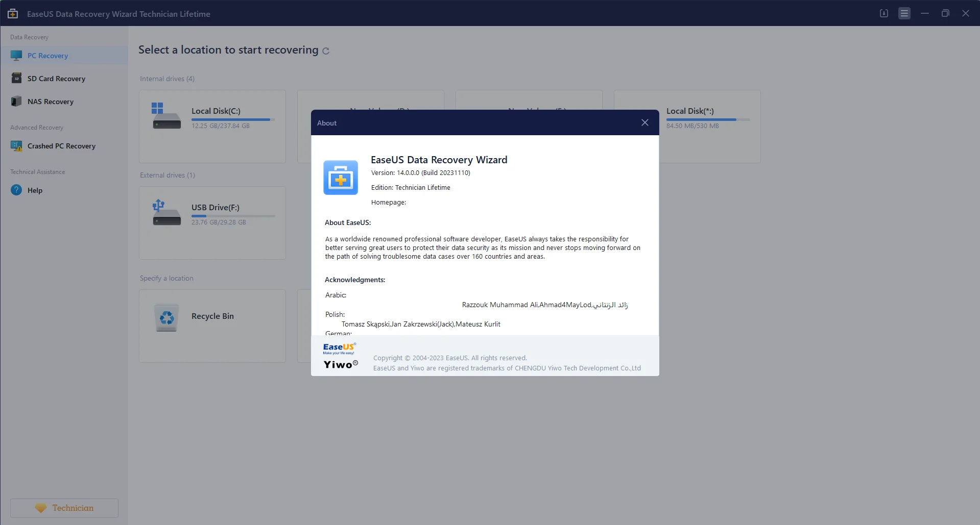Screen dimensions: 980x525
Task: Open the import scan session icon
Action: click(x=884, y=13)
